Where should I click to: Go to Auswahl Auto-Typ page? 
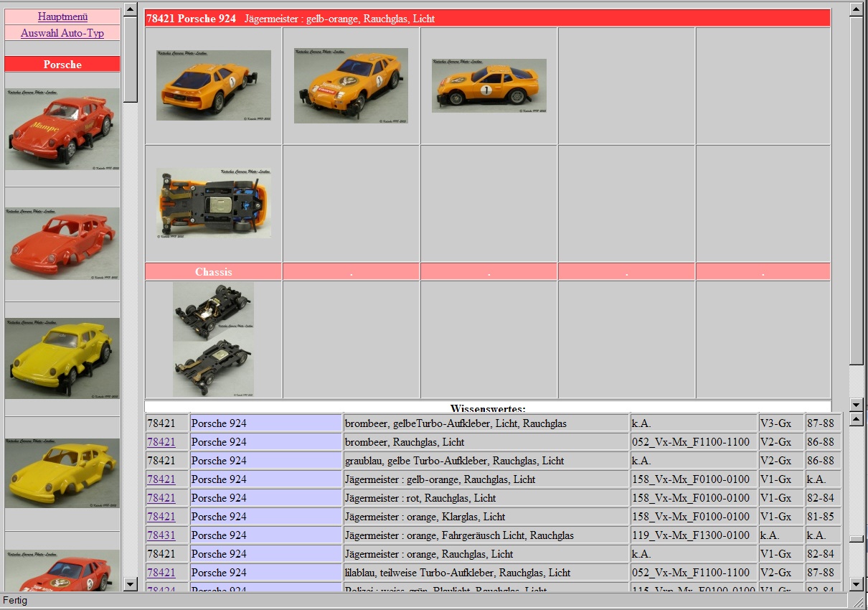pyautogui.click(x=62, y=33)
